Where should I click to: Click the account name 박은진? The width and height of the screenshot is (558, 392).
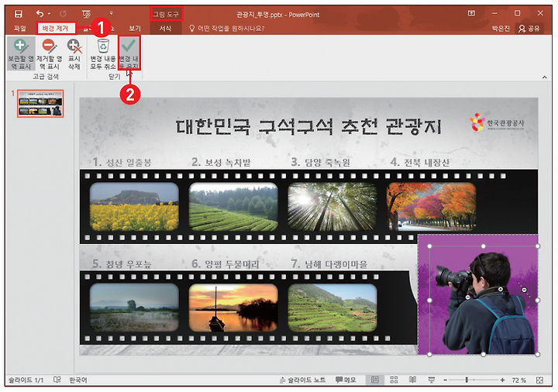[501, 29]
